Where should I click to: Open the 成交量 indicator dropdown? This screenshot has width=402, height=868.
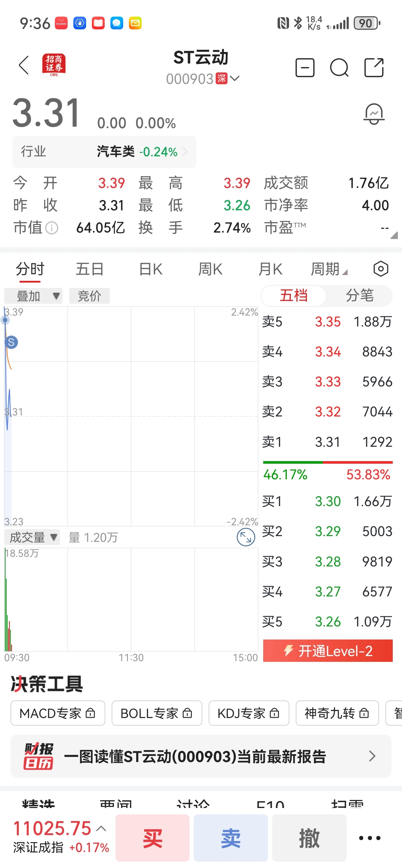pyautogui.click(x=32, y=537)
